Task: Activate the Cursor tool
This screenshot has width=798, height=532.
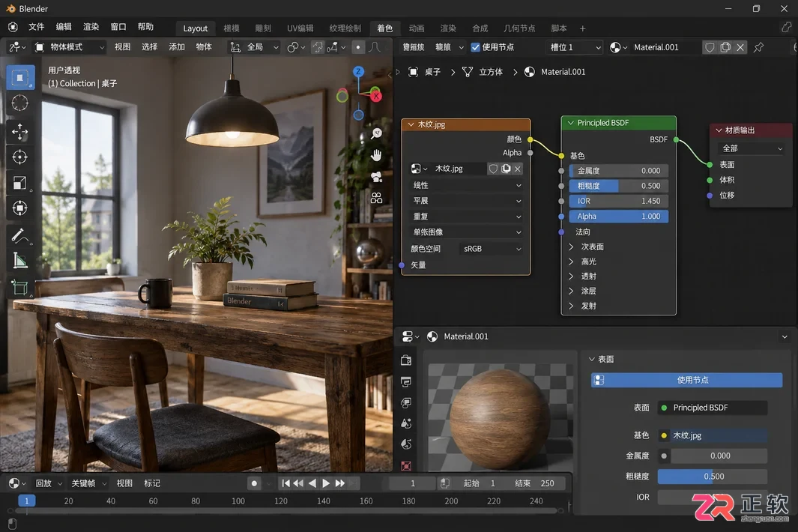Action: (x=19, y=103)
